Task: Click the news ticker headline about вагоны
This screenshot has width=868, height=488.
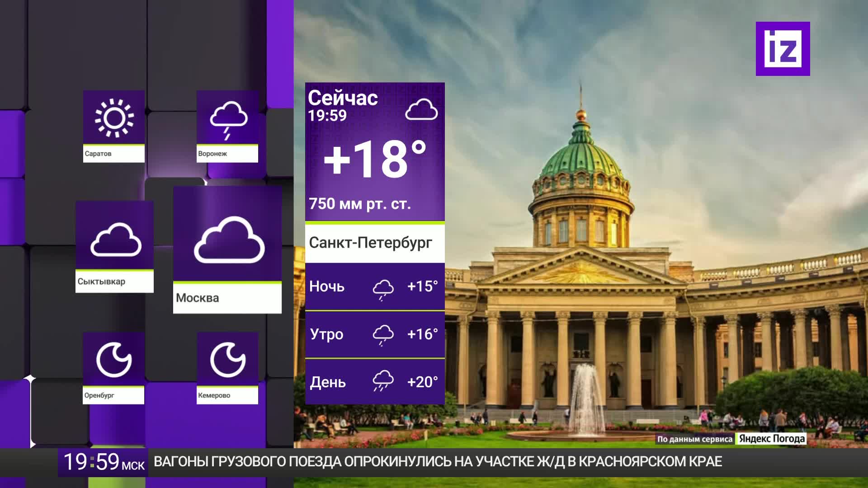Action: [438, 462]
